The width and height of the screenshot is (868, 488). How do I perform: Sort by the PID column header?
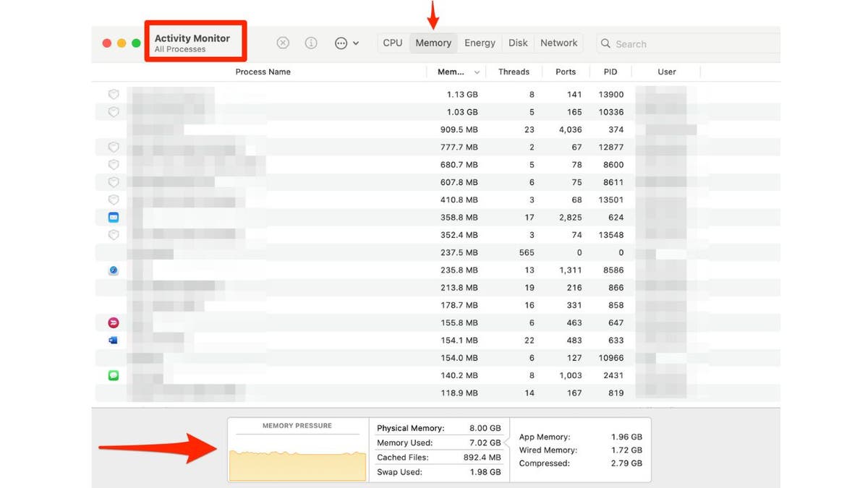(x=610, y=72)
